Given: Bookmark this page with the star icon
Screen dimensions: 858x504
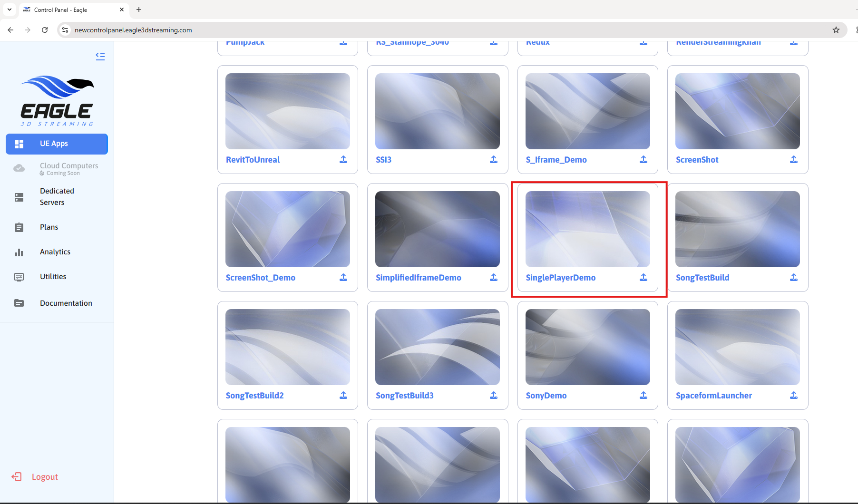Looking at the screenshot, I should pyautogui.click(x=836, y=30).
